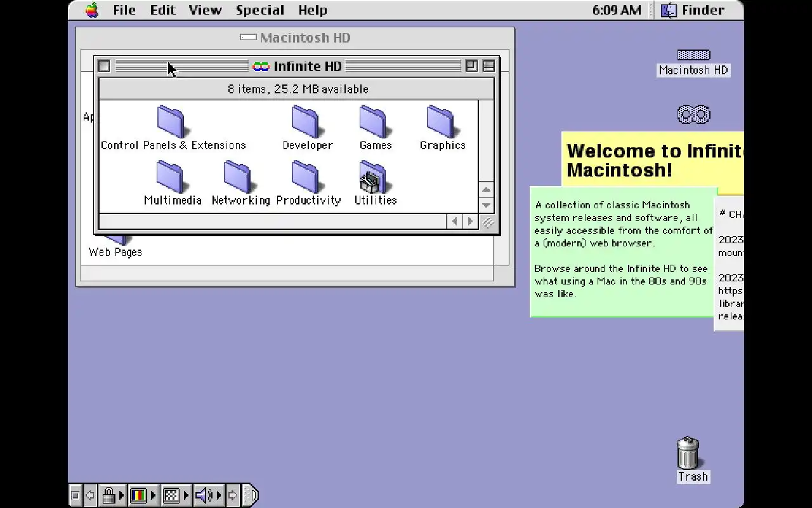Click the Macintosh HD window title text
Image resolution: width=812 pixels, height=508 pixels.
[305, 38]
